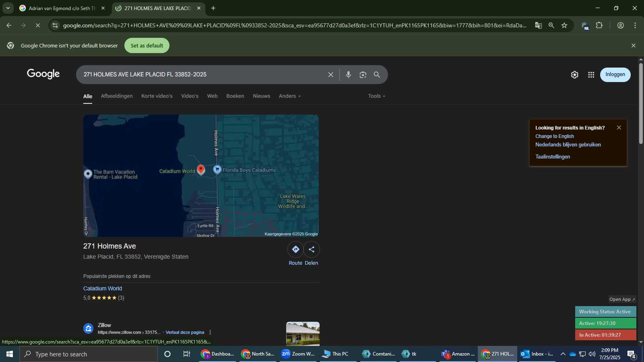Open the Chrome profile icon
This screenshot has width=644, height=362.
[x=621, y=25]
